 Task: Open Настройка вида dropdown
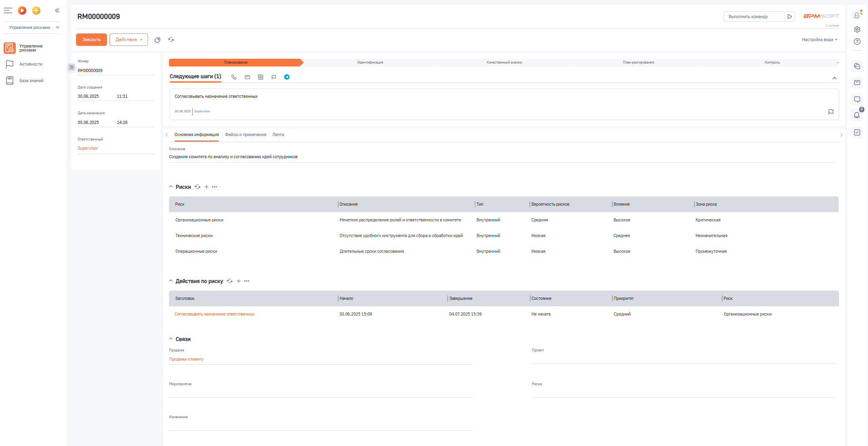(x=819, y=39)
